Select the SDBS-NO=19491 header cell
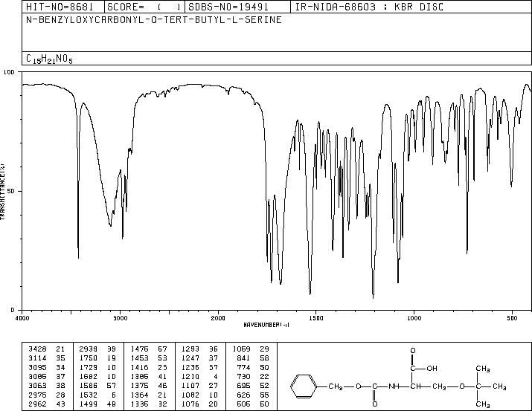Image resolution: width=532 pixels, height=411 pixels. point(237,7)
